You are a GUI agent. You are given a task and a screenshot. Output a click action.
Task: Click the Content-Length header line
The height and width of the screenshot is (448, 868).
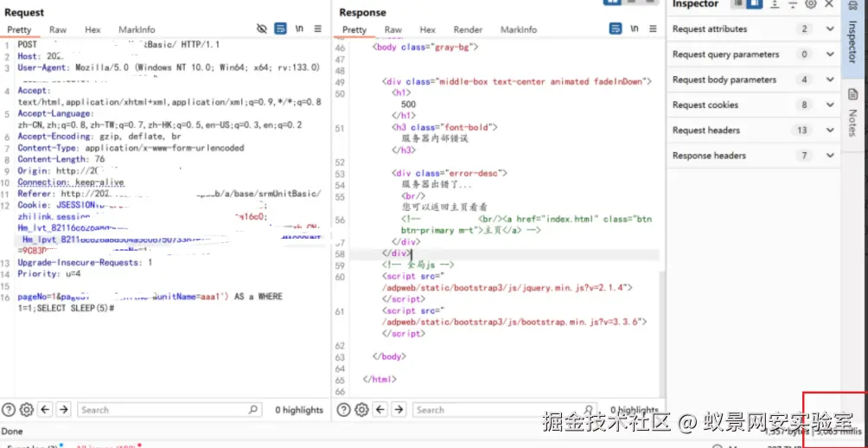61,159
